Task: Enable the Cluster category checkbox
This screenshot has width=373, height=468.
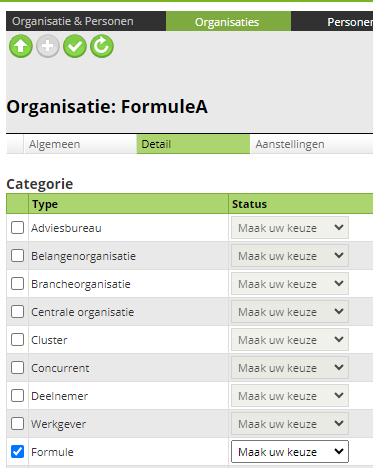Action: (17, 340)
